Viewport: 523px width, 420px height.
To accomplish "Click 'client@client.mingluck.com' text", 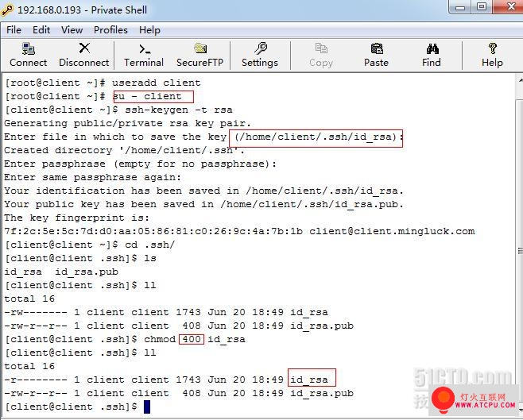I will (x=393, y=231).
